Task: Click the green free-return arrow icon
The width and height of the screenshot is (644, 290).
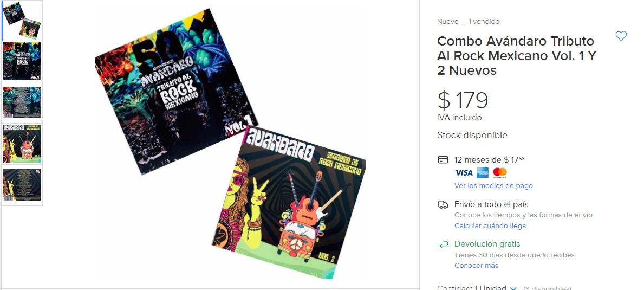Action: [444, 244]
